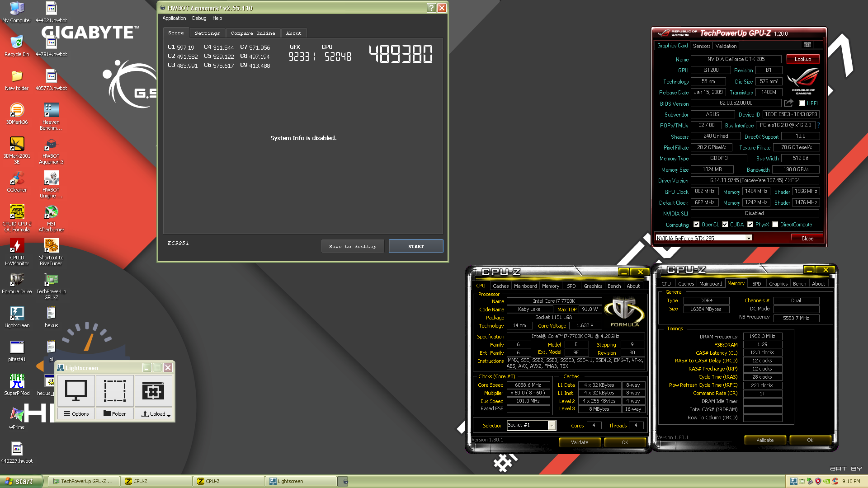Image resolution: width=868 pixels, height=488 pixels.
Task: Switch to Mainboard tab in left CPU-Z
Action: [525, 286]
